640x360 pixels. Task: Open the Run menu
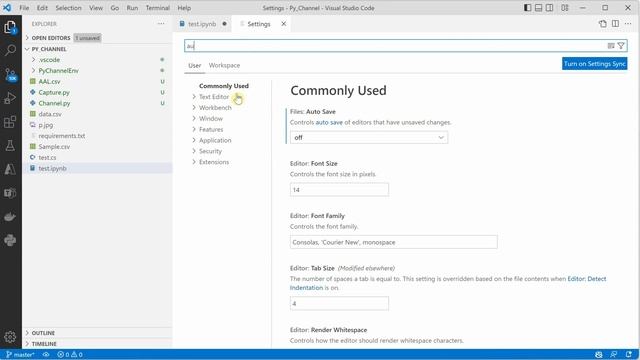(x=132, y=8)
